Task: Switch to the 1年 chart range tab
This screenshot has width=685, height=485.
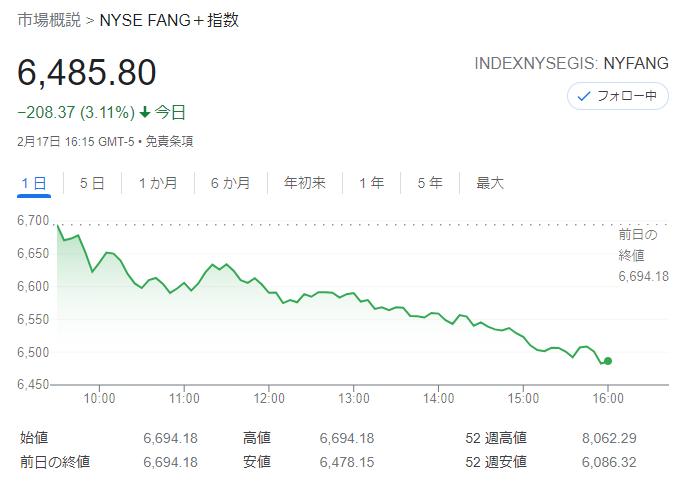Action: 371,183
